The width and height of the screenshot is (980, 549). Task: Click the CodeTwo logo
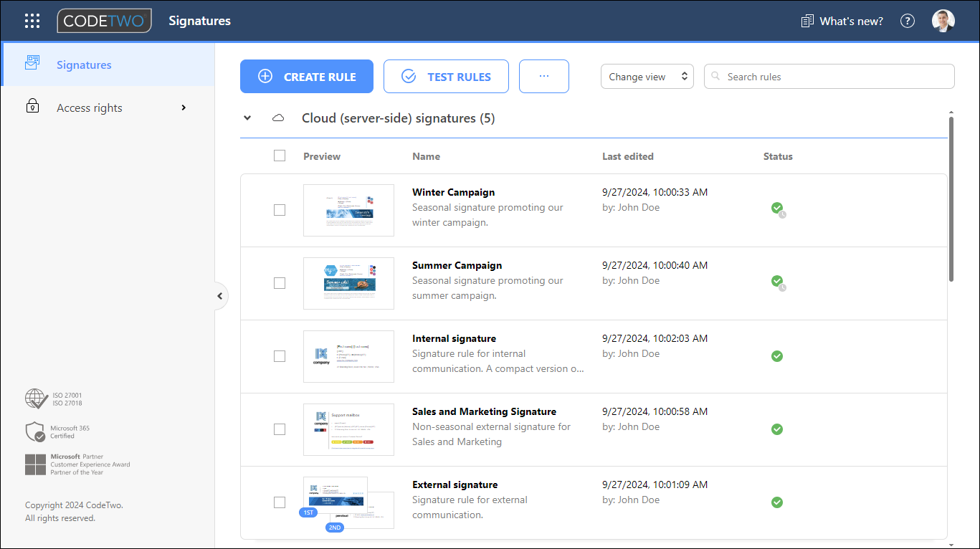coord(104,21)
